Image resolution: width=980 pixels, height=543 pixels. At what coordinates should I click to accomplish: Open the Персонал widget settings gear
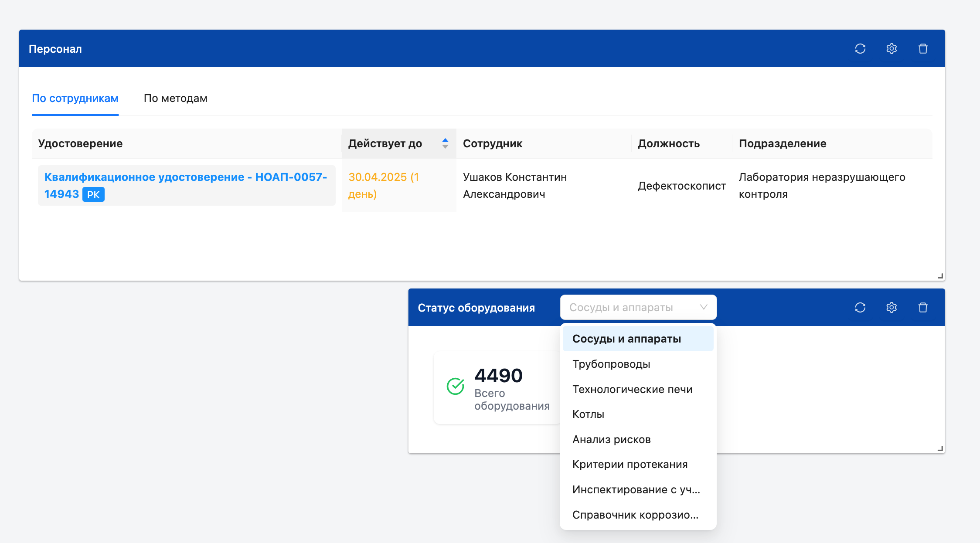coord(892,48)
